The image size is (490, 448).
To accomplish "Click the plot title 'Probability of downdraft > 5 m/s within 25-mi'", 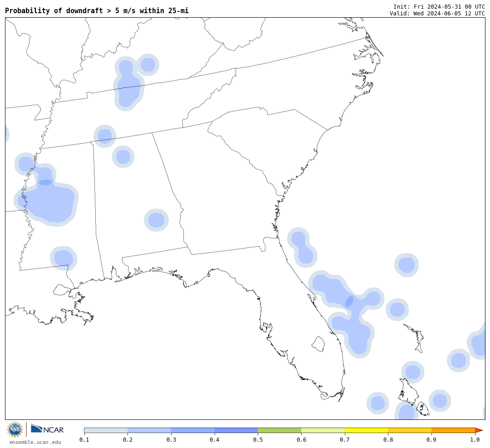I will [x=97, y=10].
